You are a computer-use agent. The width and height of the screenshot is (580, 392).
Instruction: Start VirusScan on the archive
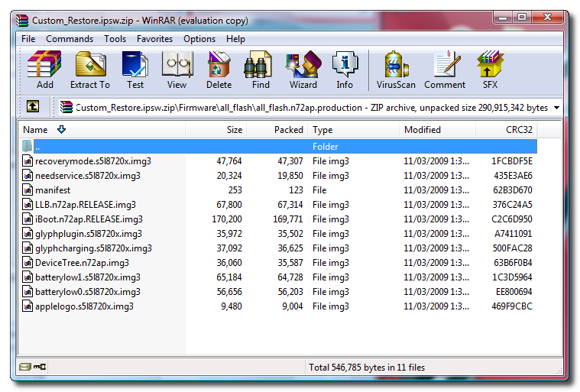(396, 70)
